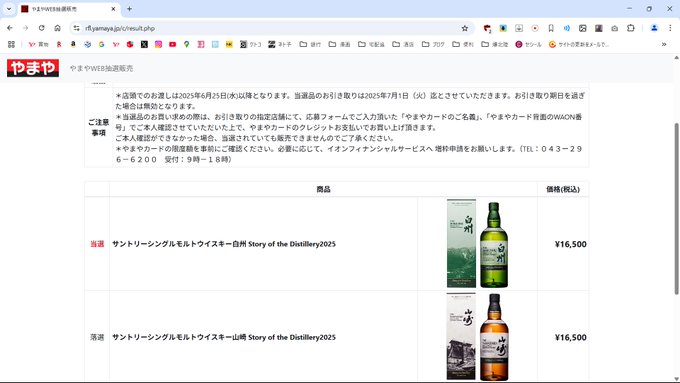Click the colorful blue-yellow extension icon
This screenshot has height=383, width=680.
(503, 28)
